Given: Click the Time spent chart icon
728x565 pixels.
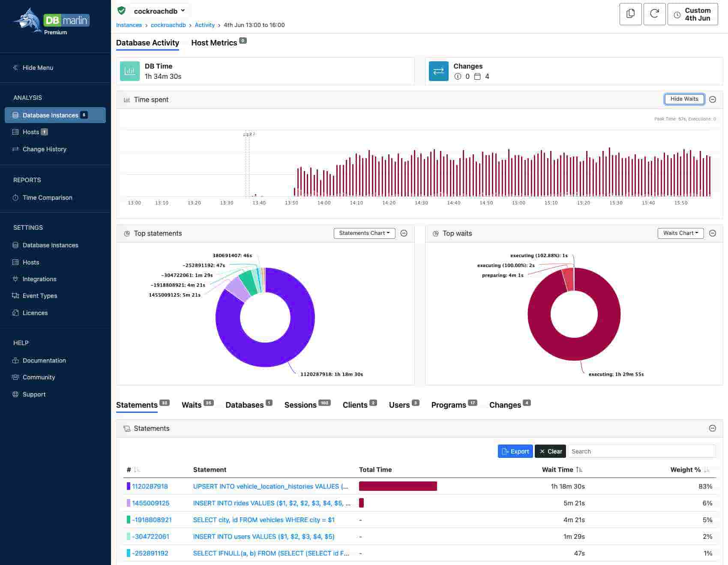Looking at the screenshot, I should [x=127, y=99].
